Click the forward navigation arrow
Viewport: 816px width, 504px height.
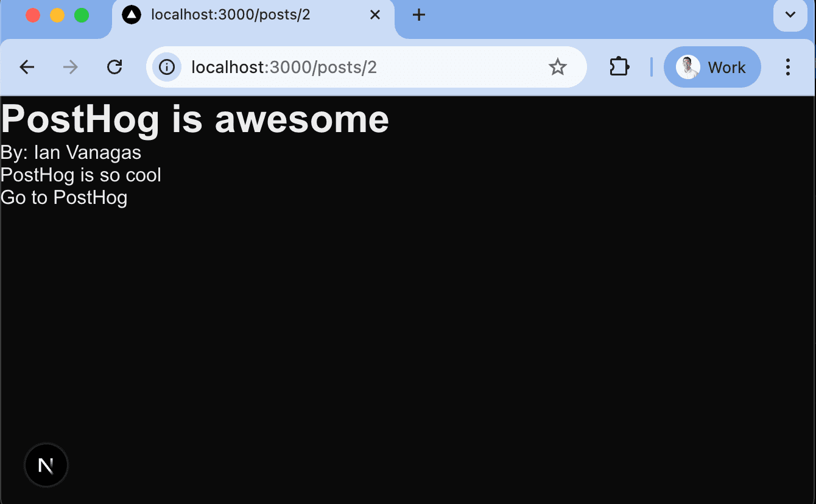pyautogui.click(x=71, y=67)
